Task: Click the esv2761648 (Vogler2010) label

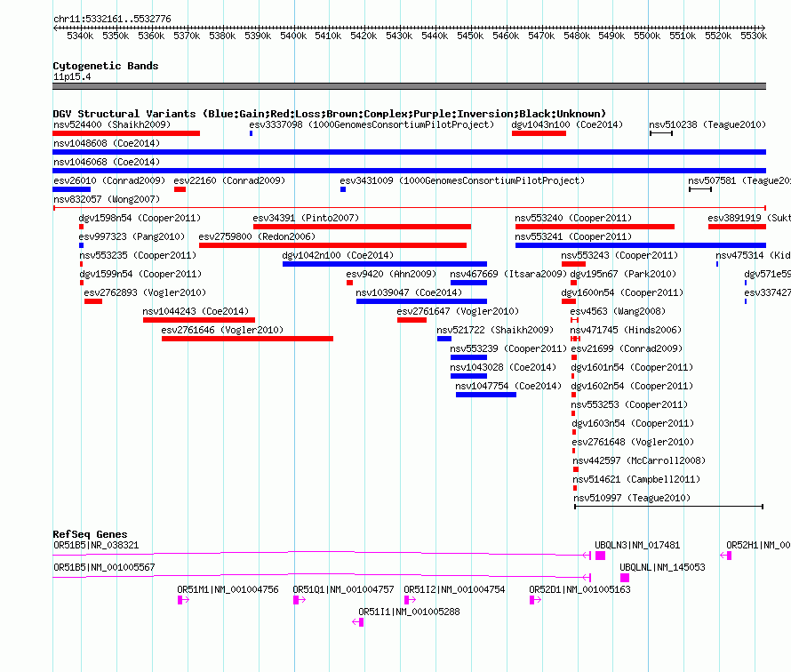Action: [x=633, y=442]
